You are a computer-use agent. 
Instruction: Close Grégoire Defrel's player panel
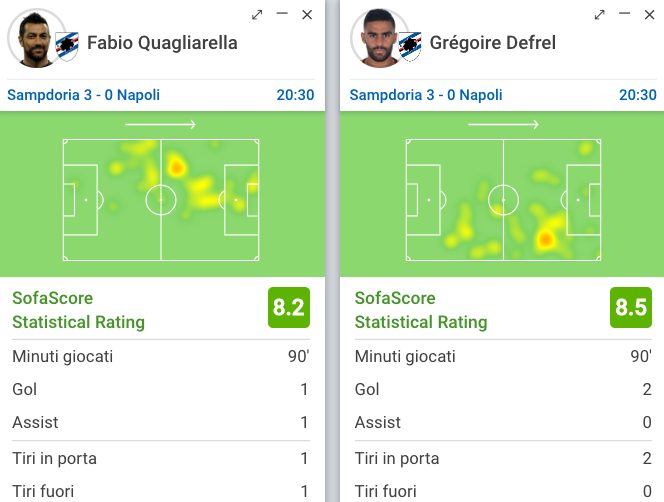click(649, 15)
